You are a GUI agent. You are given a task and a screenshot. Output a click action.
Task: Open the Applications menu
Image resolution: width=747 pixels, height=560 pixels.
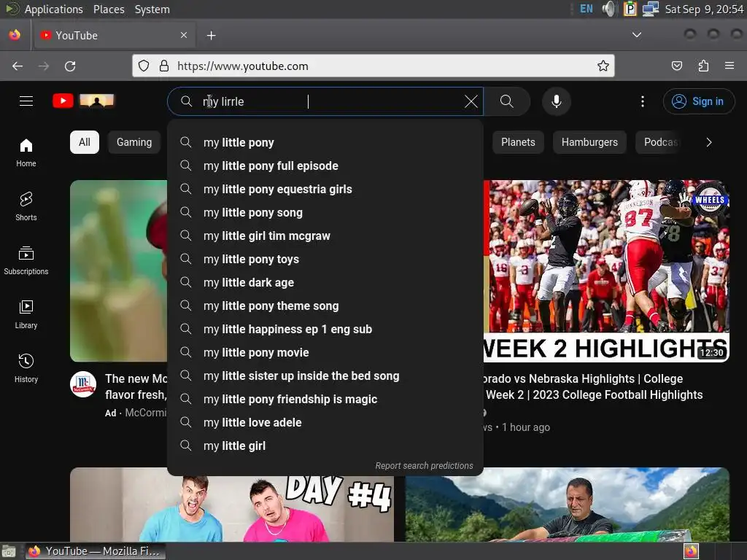click(x=54, y=9)
